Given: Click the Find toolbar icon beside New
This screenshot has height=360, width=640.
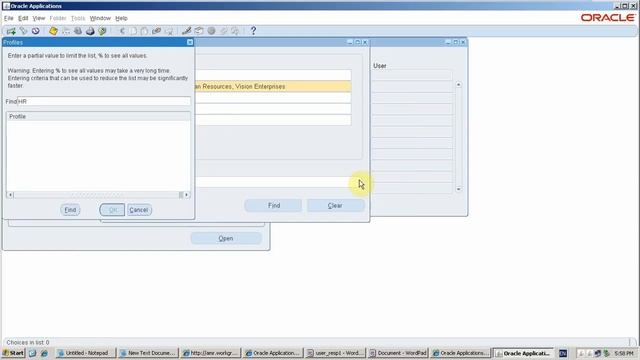Looking at the screenshot, I should (x=23, y=31).
